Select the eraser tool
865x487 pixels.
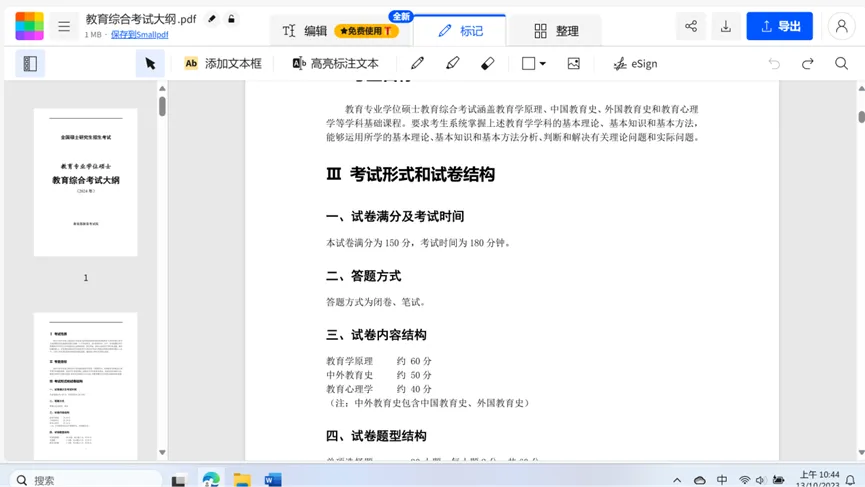point(487,63)
